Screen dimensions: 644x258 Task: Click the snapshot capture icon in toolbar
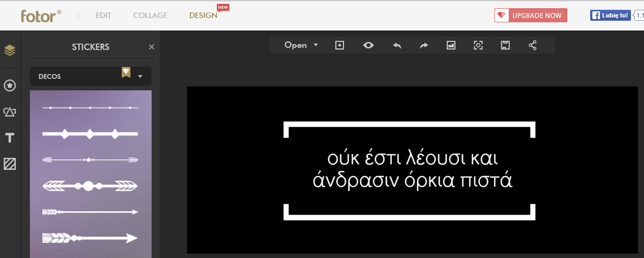point(478,45)
